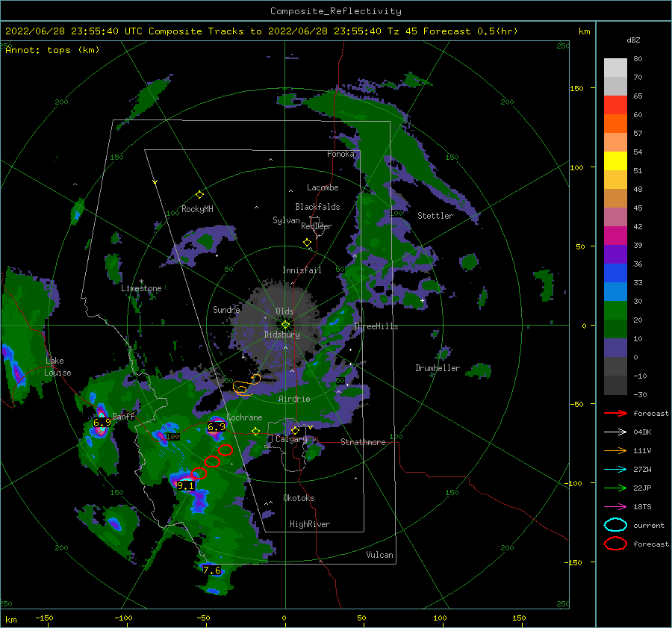Click the RedDeer city label
Screen dimensions: 672x628
pos(317,226)
